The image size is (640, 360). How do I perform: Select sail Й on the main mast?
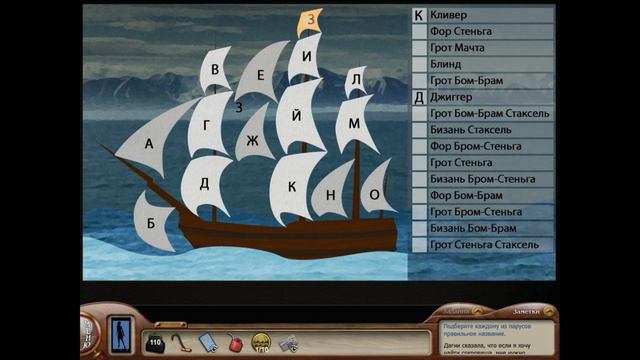click(299, 116)
